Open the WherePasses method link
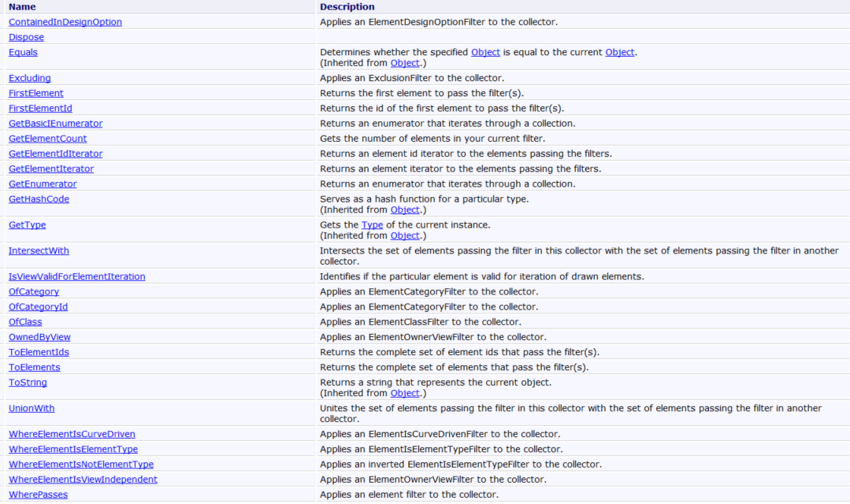This screenshot has height=504, width=850. [38, 495]
